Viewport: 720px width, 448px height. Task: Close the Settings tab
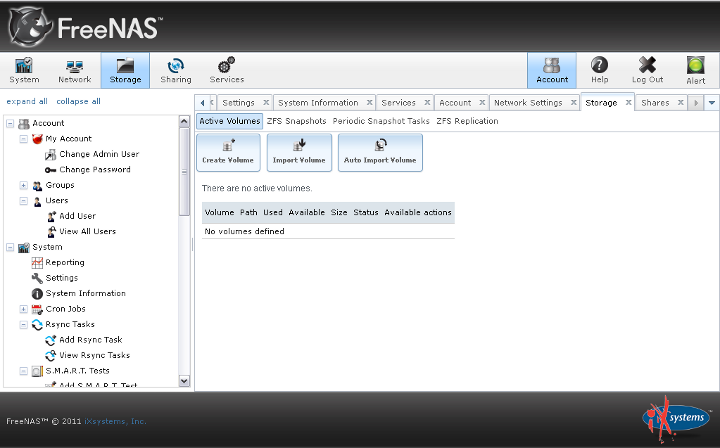tap(266, 102)
